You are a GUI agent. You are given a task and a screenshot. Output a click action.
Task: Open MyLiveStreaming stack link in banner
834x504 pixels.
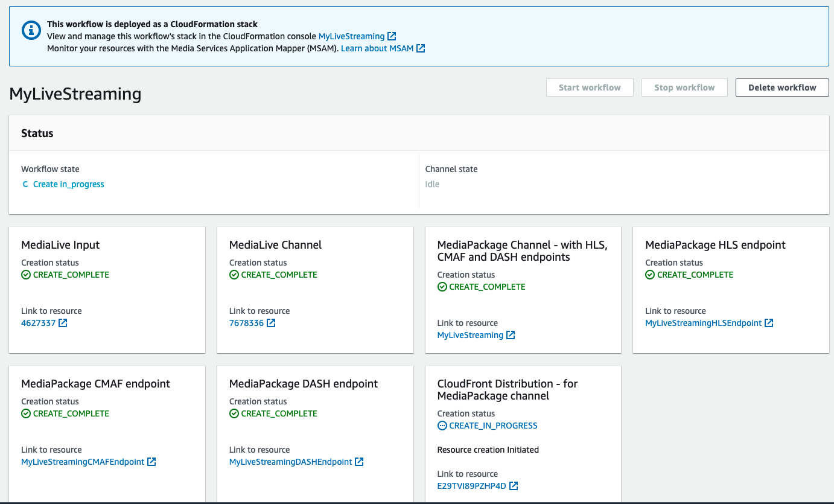(x=351, y=36)
